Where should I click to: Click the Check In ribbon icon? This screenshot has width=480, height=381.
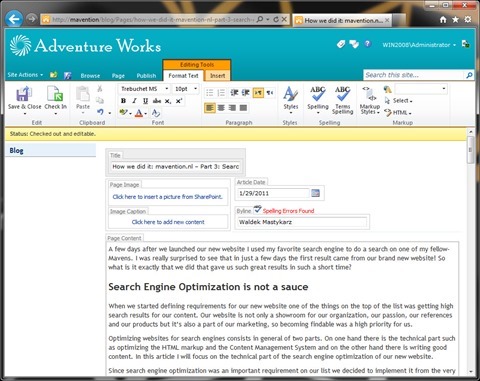55,93
